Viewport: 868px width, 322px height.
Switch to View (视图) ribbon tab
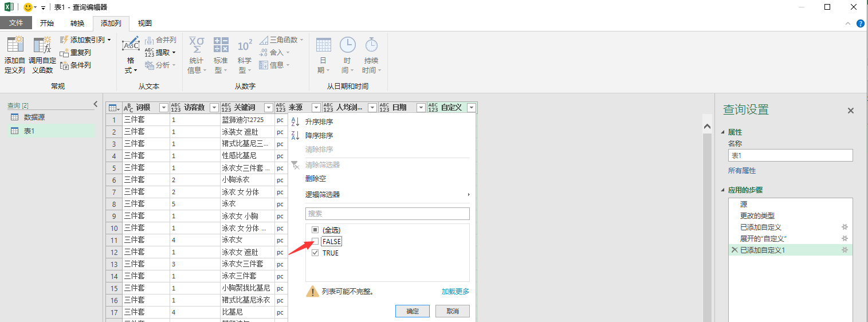pyautogui.click(x=145, y=23)
